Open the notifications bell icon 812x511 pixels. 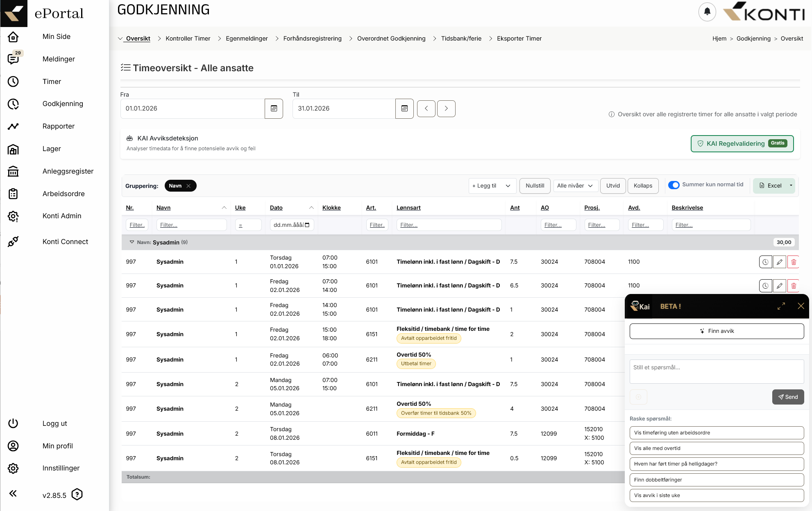tap(707, 12)
